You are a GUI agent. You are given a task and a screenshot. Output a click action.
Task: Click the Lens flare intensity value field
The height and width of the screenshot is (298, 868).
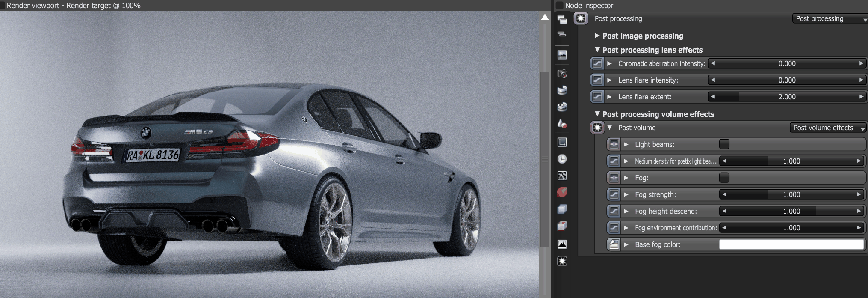click(787, 80)
